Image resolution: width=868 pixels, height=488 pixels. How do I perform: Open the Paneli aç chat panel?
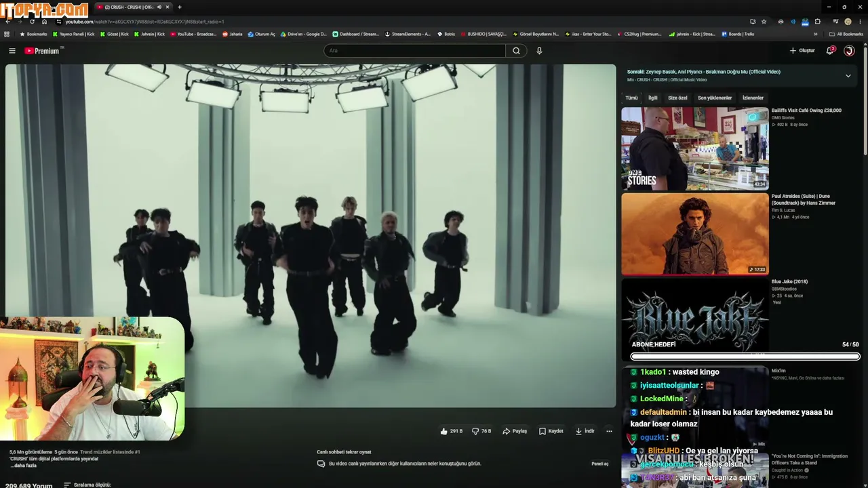tap(600, 464)
